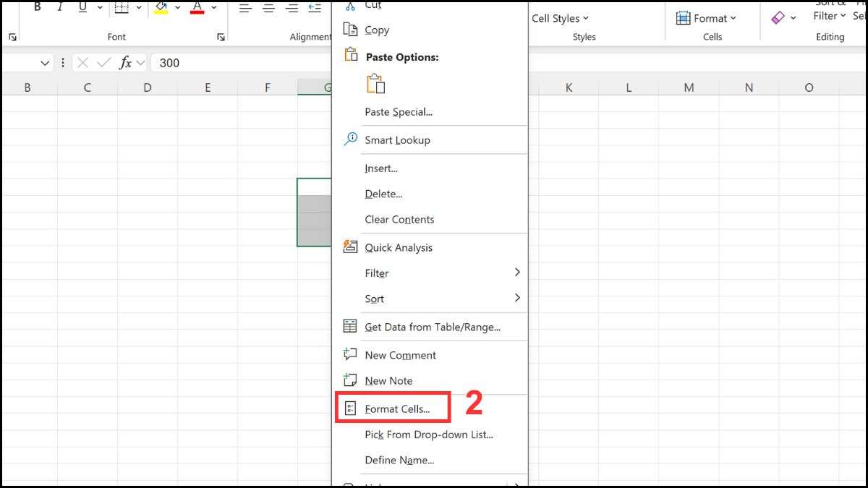Click the Font group dialog launcher
Image resolution: width=868 pixels, height=488 pixels.
(x=221, y=36)
